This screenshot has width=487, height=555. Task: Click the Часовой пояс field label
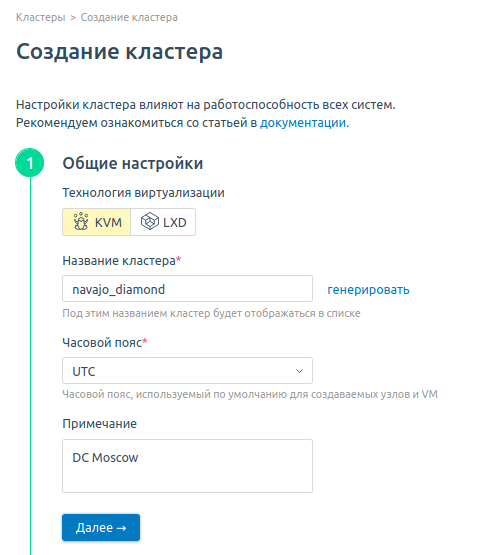[105, 342]
